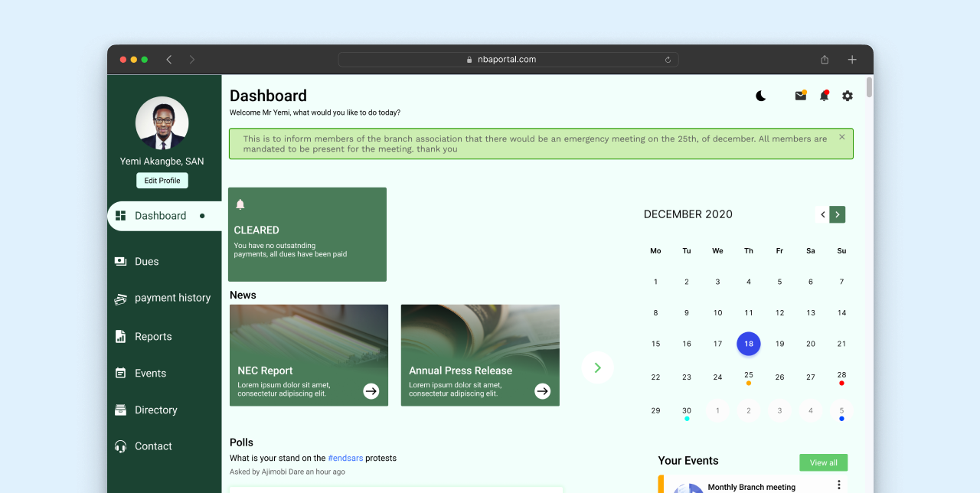Show next news items with the chevron

[597, 367]
